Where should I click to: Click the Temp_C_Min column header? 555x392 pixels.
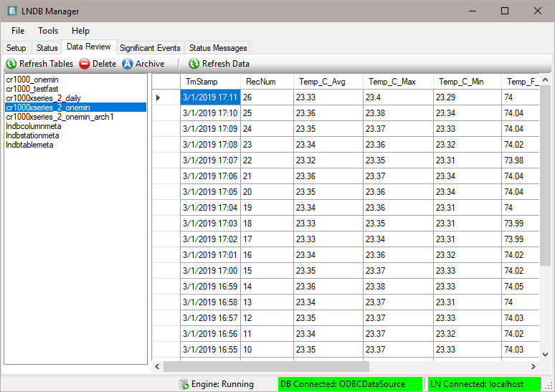(468, 82)
